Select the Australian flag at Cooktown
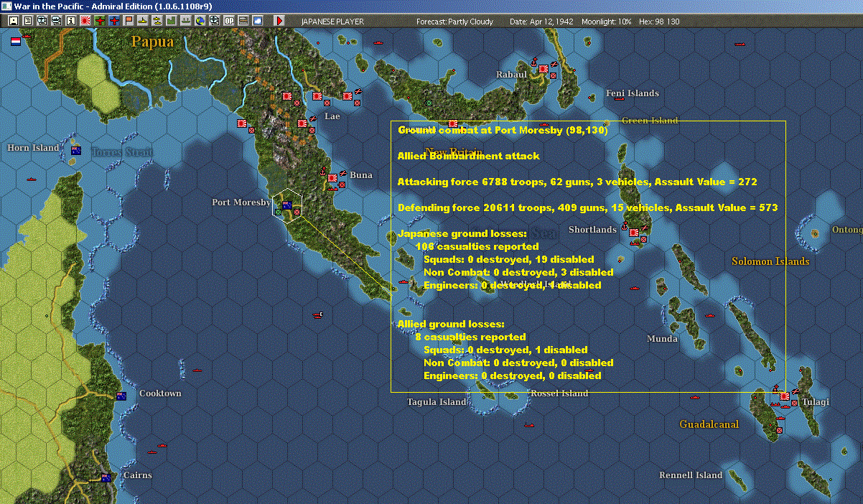The height and width of the screenshot is (504, 863). [x=121, y=396]
